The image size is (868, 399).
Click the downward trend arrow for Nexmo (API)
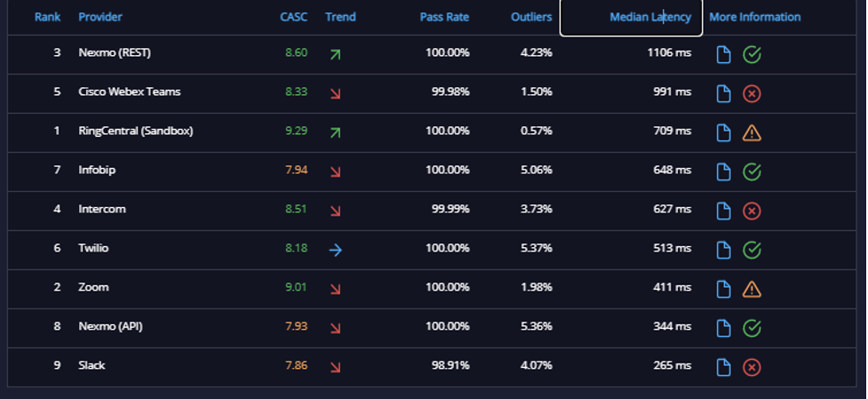[335, 328]
